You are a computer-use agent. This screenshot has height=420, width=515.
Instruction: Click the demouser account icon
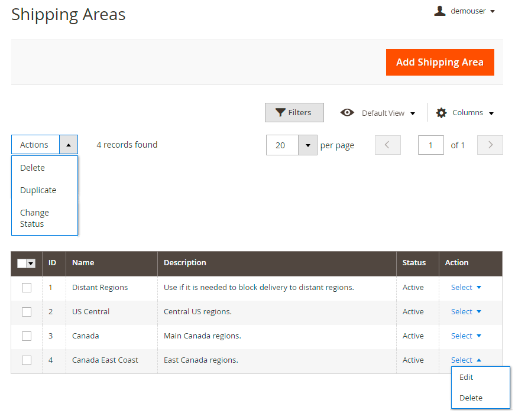(439, 11)
